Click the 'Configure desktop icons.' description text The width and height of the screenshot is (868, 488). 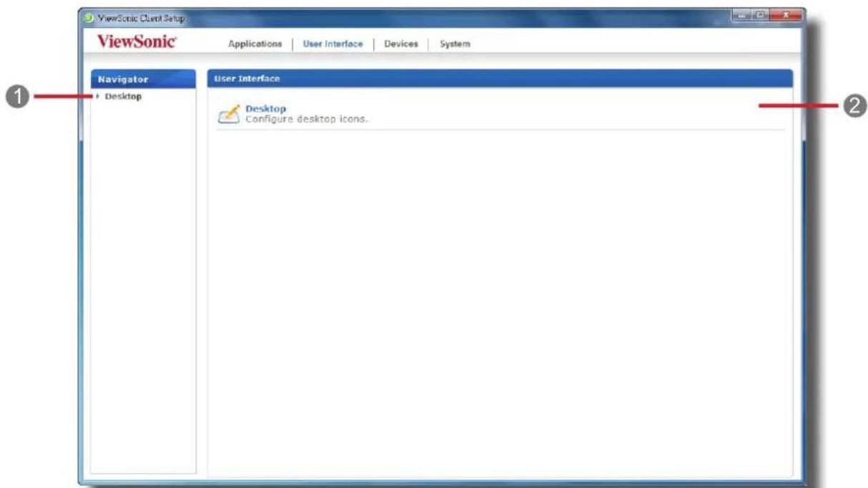[307, 119]
